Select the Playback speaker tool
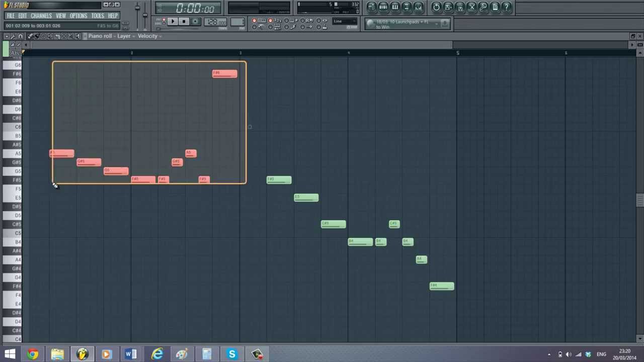 coord(77,36)
